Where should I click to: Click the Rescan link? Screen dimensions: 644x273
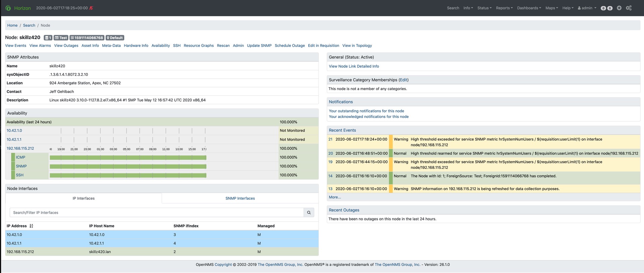point(223,46)
